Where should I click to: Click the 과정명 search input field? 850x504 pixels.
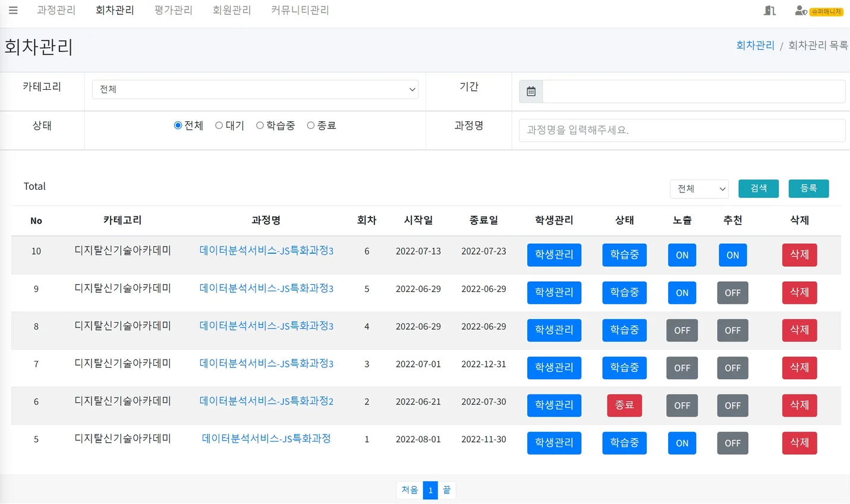(682, 130)
